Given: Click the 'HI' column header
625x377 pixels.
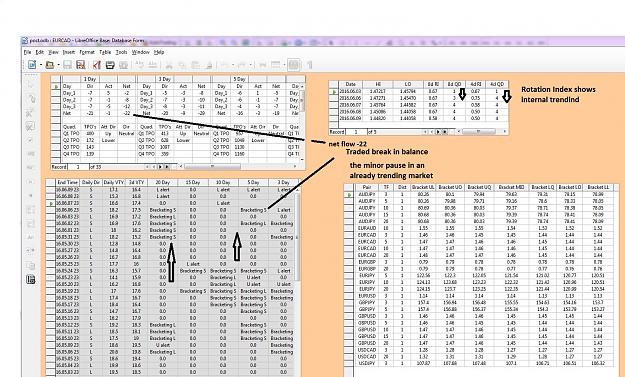Looking at the screenshot, I should pyautogui.click(x=377, y=84).
